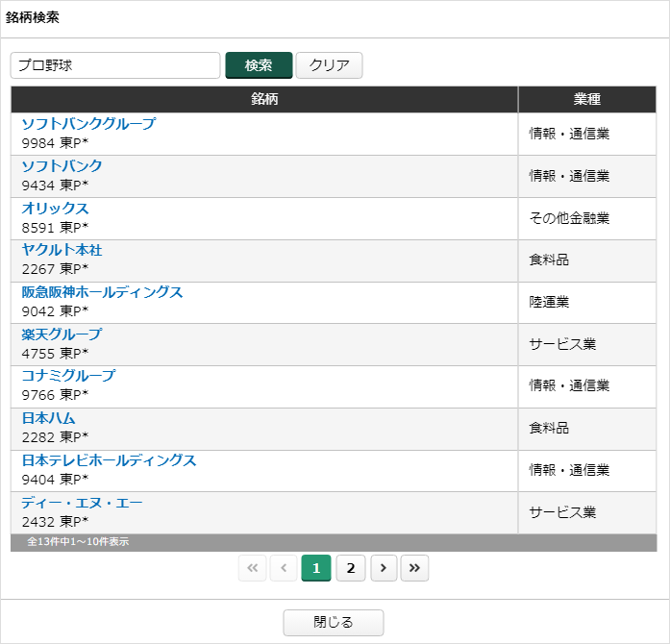Screen dimensions: 670x644
Task: Open 日本テレビホールディングス stock link
Action: (109, 460)
